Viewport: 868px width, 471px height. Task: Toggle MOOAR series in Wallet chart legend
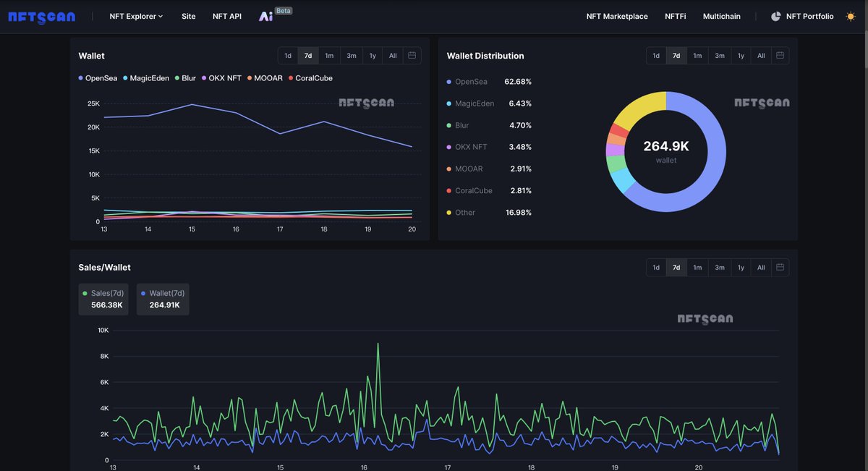tap(265, 78)
